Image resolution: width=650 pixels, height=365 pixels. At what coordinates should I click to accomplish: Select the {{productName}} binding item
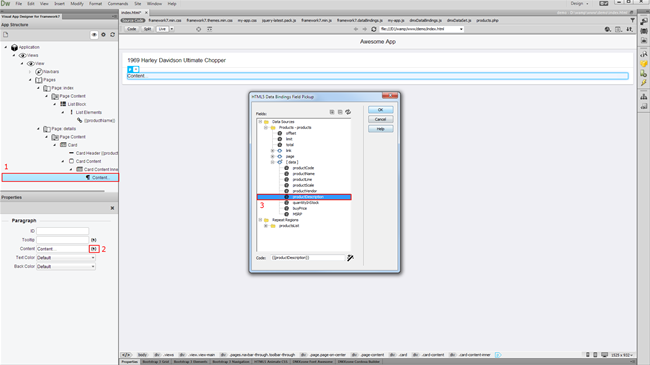click(x=99, y=121)
